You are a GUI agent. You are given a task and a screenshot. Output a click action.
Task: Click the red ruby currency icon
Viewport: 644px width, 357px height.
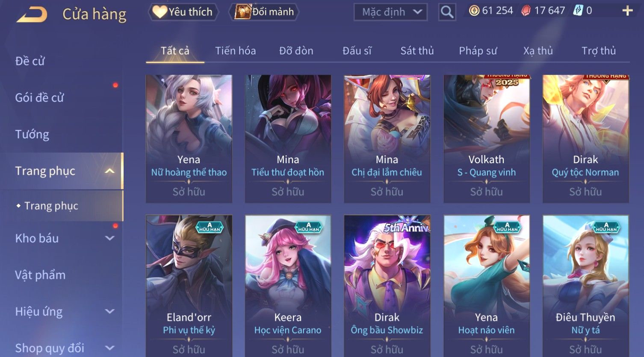pos(526,11)
